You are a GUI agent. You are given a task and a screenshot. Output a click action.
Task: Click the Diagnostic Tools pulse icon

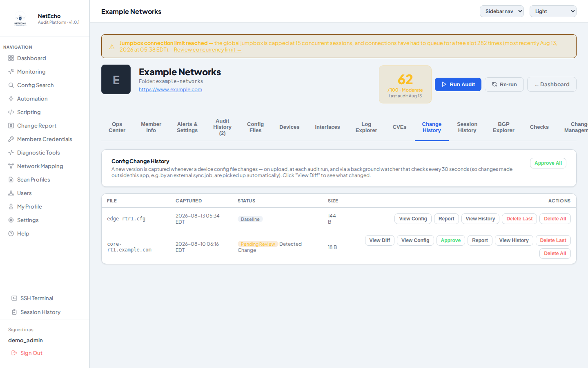point(11,153)
